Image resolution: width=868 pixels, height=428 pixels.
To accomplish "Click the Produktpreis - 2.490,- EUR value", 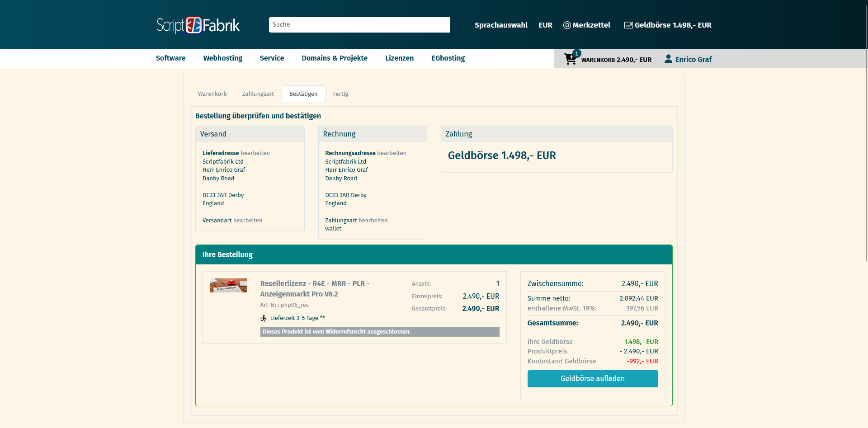I will pyautogui.click(x=639, y=351).
